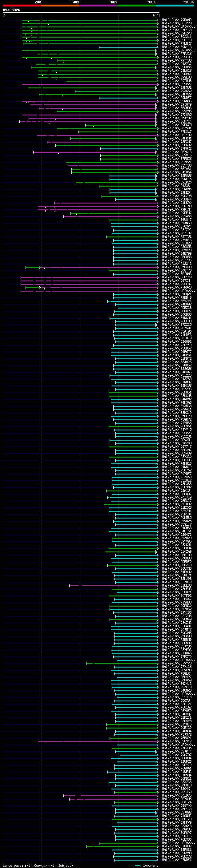Click hit label UniRef100_B9S2L1

coord(177,37)
